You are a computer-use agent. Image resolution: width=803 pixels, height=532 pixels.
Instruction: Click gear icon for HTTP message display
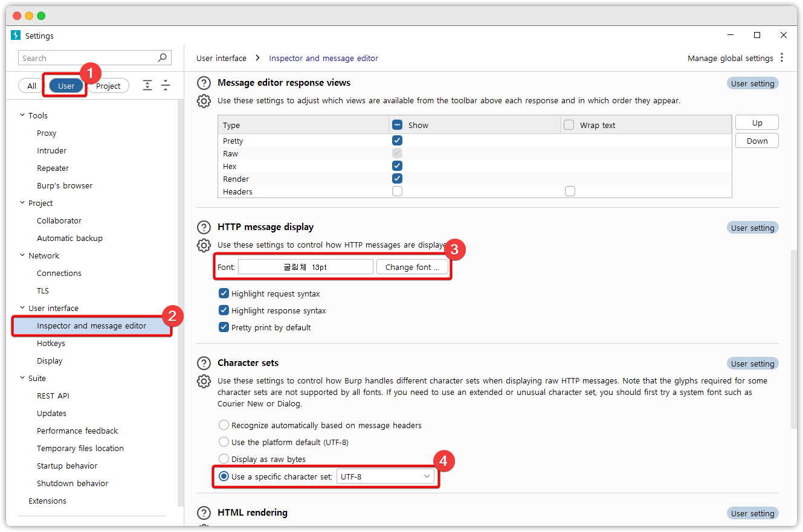coord(204,245)
